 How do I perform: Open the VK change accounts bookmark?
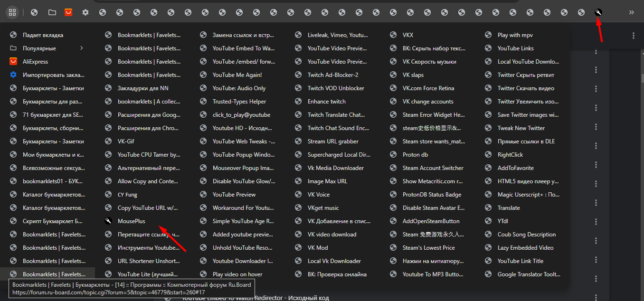tap(427, 102)
